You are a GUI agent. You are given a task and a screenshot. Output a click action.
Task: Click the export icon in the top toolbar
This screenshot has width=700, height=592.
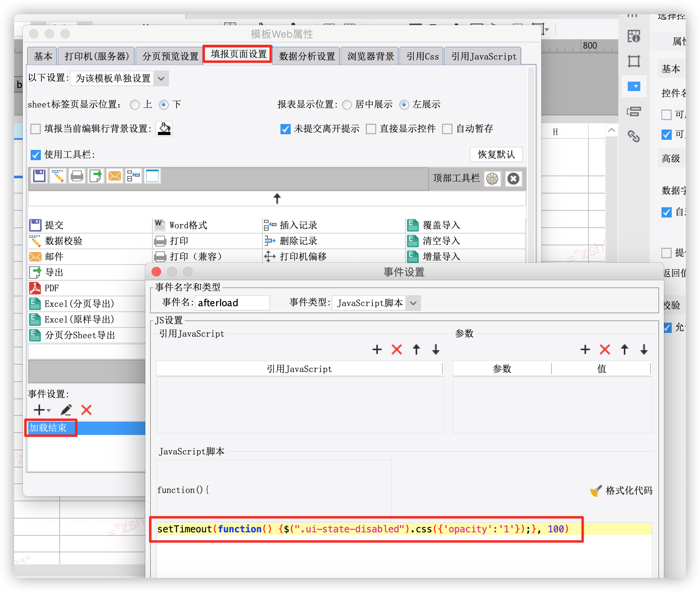pos(96,176)
